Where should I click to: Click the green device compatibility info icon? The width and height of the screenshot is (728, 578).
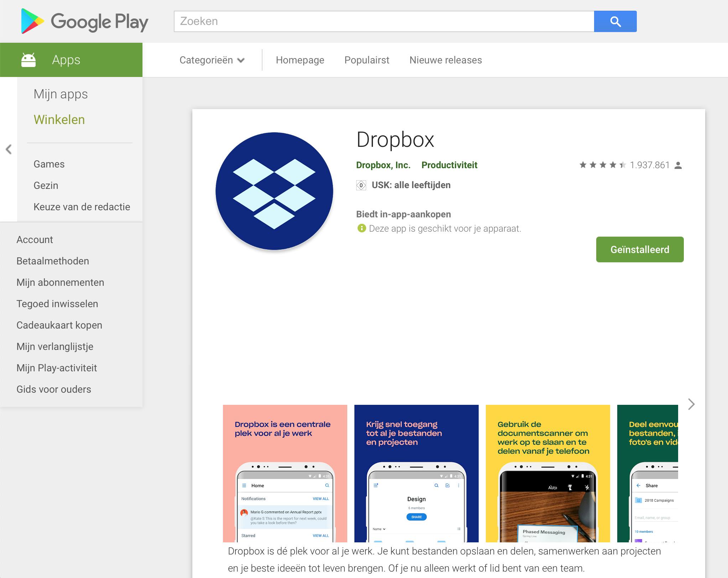(x=362, y=228)
